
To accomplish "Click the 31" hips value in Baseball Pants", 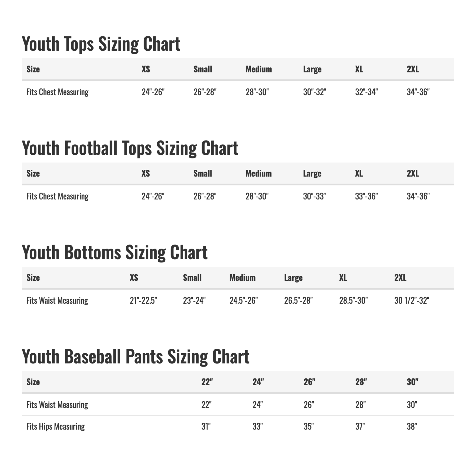I will click(206, 426).
